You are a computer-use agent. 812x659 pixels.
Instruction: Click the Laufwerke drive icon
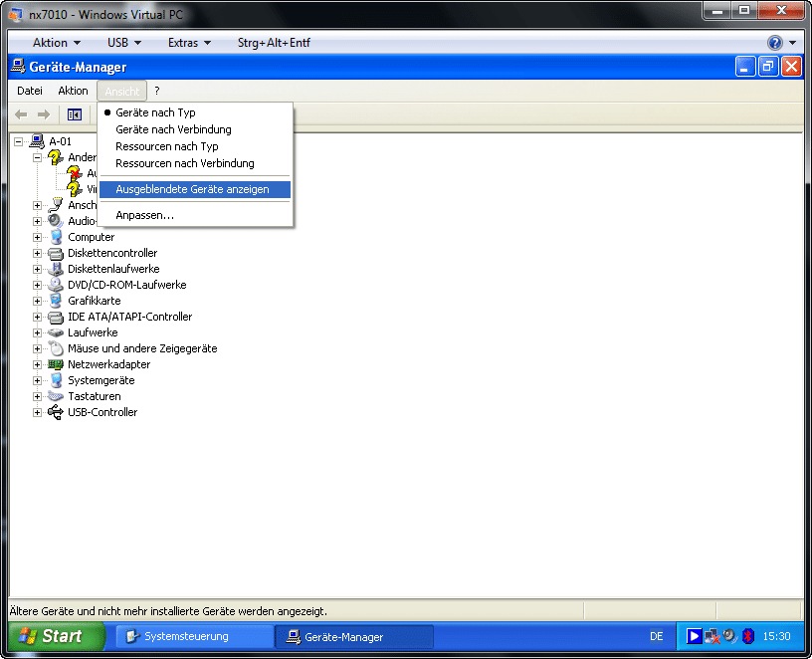56,332
